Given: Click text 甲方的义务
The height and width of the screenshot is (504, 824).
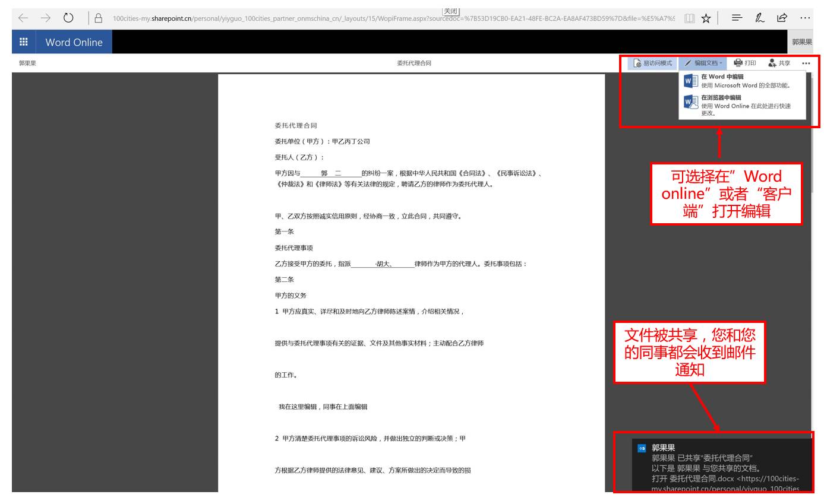Looking at the screenshot, I should pyautogui.click(x=291, y=296).
